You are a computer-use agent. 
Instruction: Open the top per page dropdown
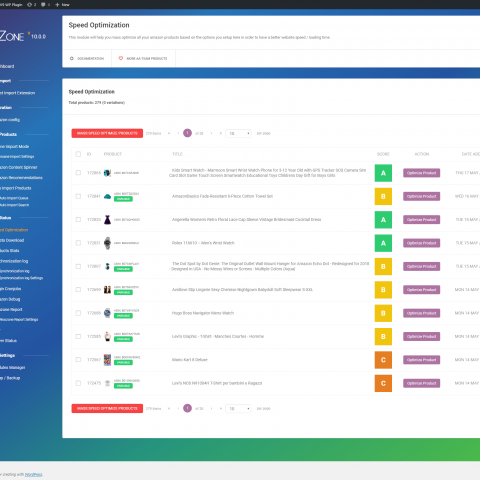238,133
